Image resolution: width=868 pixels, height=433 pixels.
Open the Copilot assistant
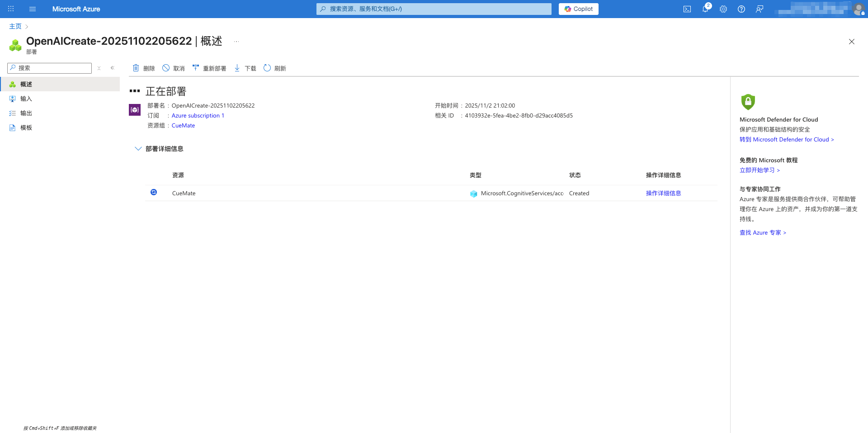578,9
